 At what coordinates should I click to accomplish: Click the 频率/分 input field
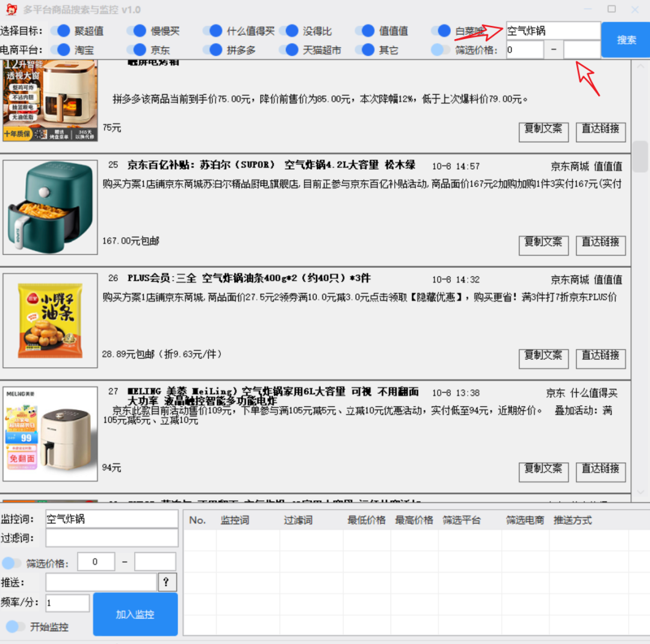pos(67,602)
